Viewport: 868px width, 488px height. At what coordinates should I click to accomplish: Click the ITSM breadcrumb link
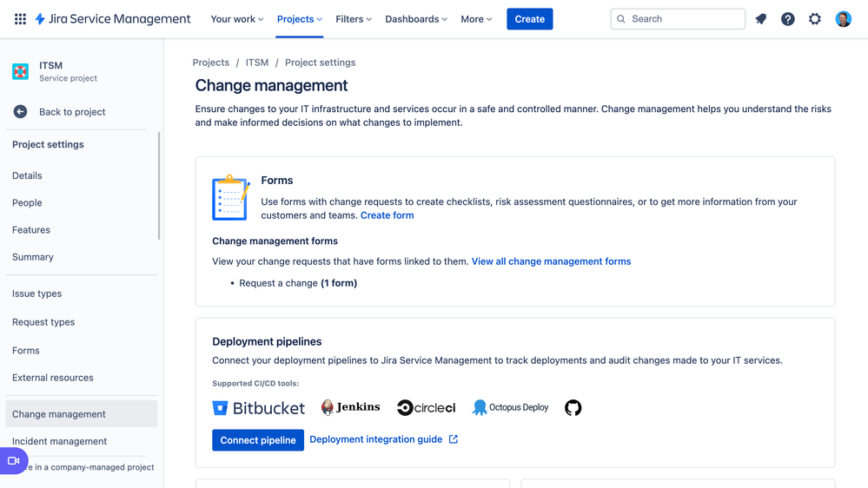point(257,63)
